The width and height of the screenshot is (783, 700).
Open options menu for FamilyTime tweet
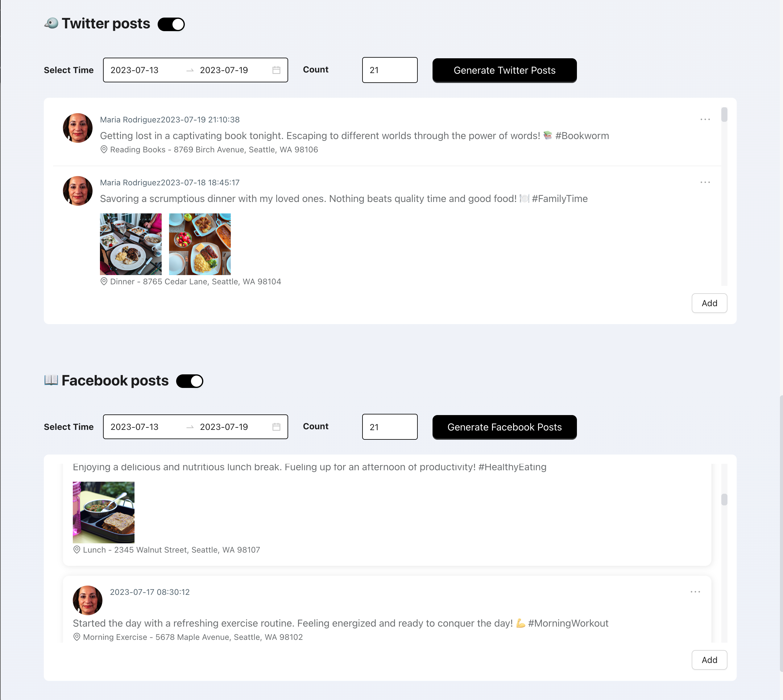(x=705, y=182)
